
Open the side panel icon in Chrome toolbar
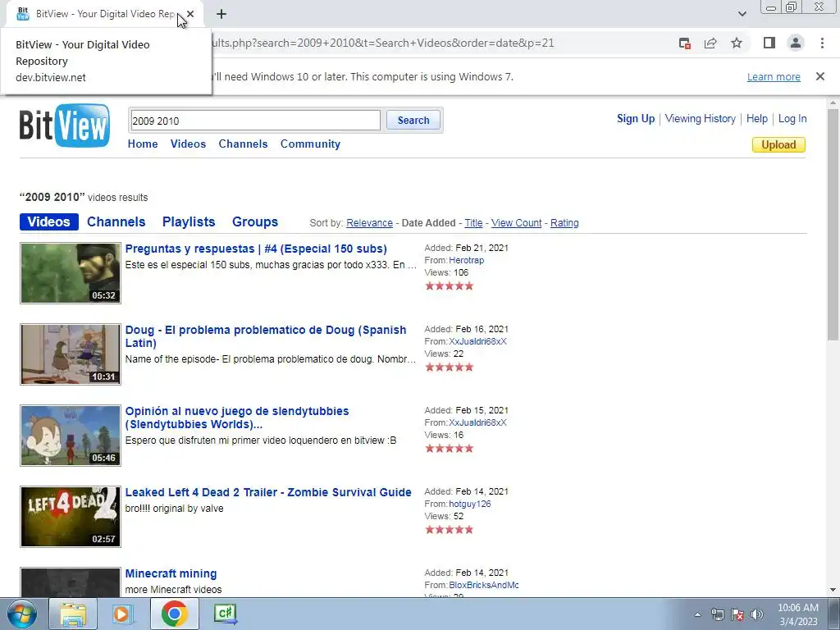[769, 43]
